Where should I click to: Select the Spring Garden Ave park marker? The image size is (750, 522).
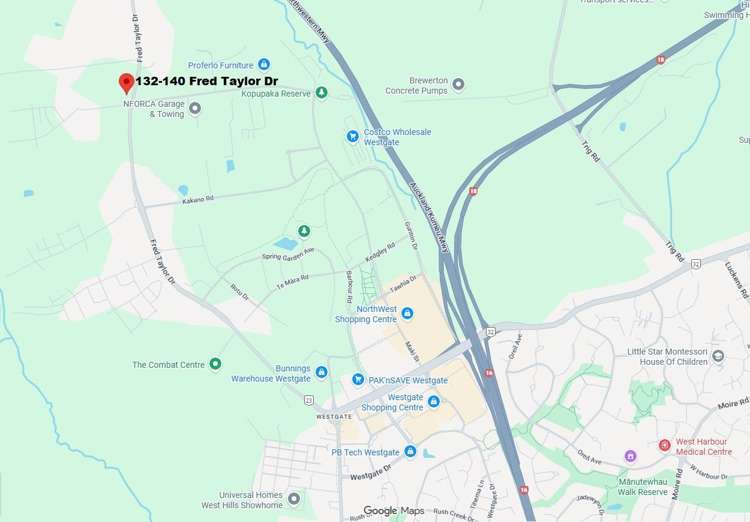click(x=304, y=231)
